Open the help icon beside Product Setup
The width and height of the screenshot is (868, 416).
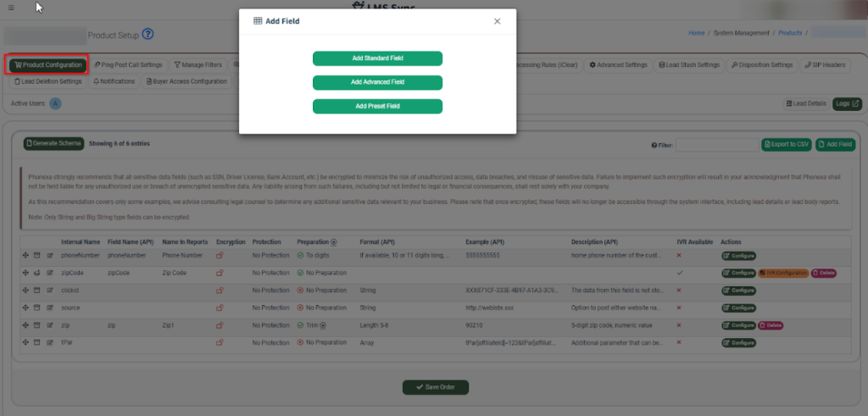pos(148,35)
